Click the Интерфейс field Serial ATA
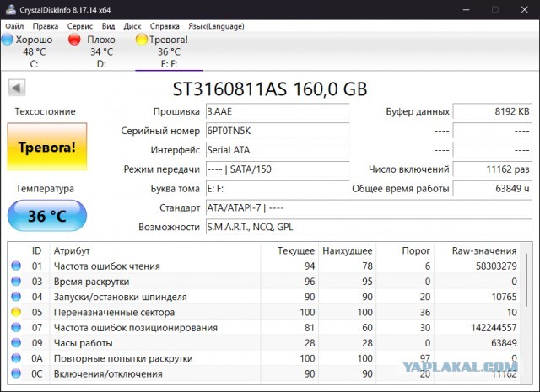 278,150
